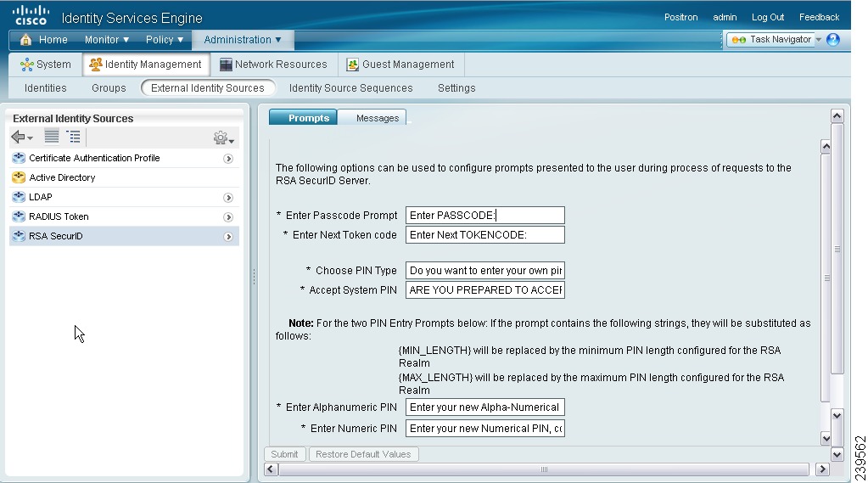The image size is (868, 483).
Task: Switch to the Prompts tab
Action: point(303,117)
